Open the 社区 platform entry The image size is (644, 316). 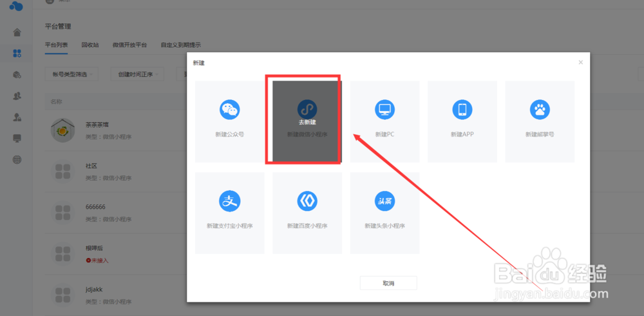coord(91,166)
